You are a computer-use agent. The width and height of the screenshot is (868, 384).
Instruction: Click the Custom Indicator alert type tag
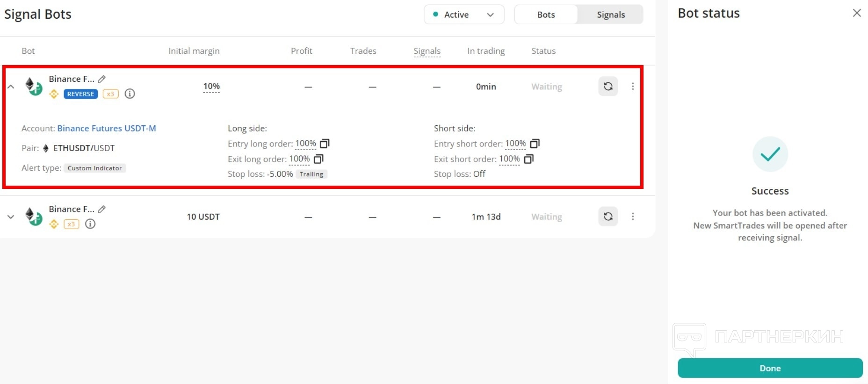click(x=95, y=168)
